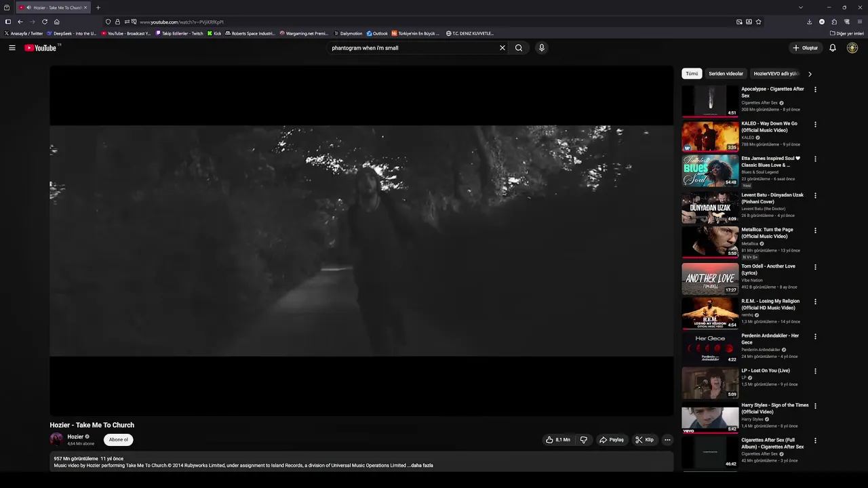Open the Dailymotion bookmark

[x=348, y=33]
